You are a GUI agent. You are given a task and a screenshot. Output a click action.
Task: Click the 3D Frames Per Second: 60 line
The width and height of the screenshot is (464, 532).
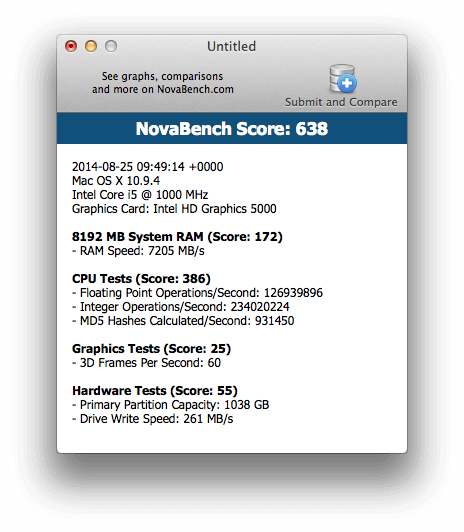147,363
